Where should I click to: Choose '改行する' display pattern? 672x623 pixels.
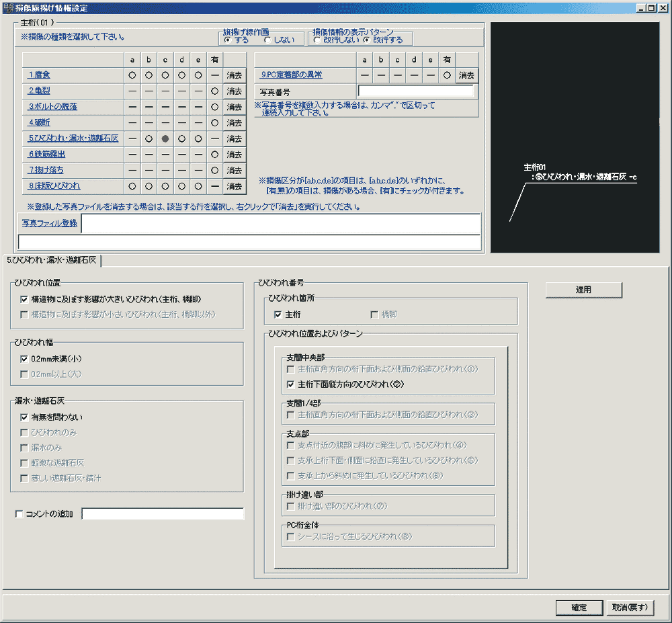pos(366,40)
